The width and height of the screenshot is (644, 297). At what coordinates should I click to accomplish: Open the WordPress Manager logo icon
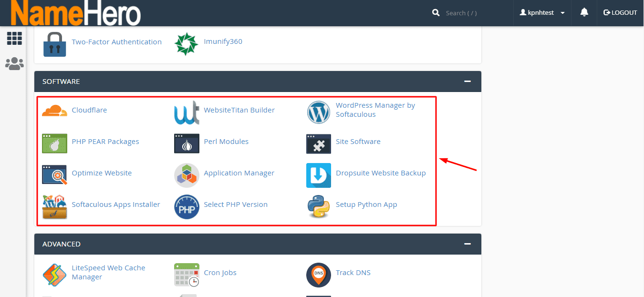pos(319,112)
